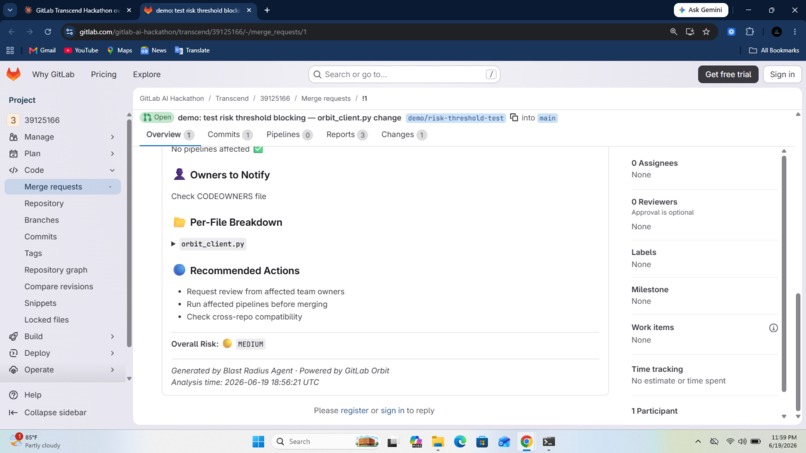Screen dimensions: 806x453
Task: Click the browser reload icon
Action: point(48,32)
